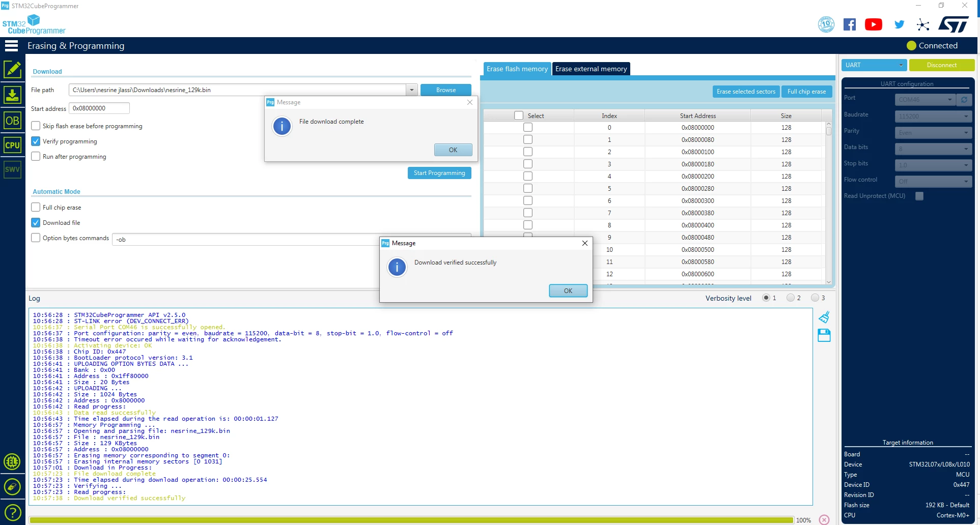Click the Index column header
The height and width of the screenshot is (525, 980).
click(x=609, y=115)
